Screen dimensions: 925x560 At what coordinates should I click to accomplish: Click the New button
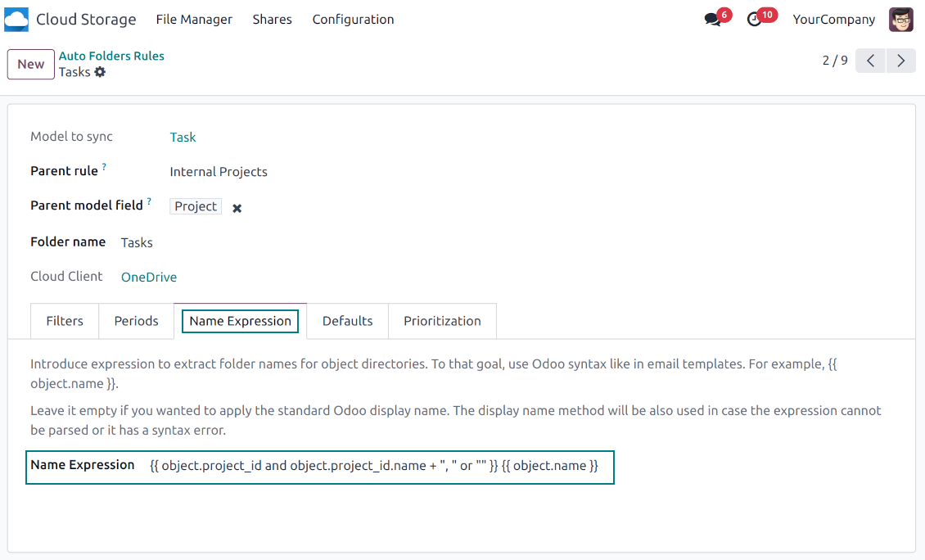tap(31, 65)
